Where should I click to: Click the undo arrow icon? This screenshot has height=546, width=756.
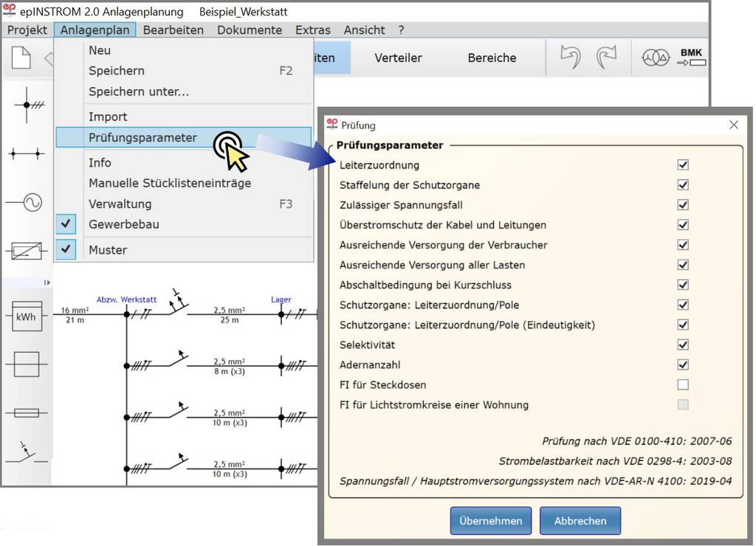(571, 58)
